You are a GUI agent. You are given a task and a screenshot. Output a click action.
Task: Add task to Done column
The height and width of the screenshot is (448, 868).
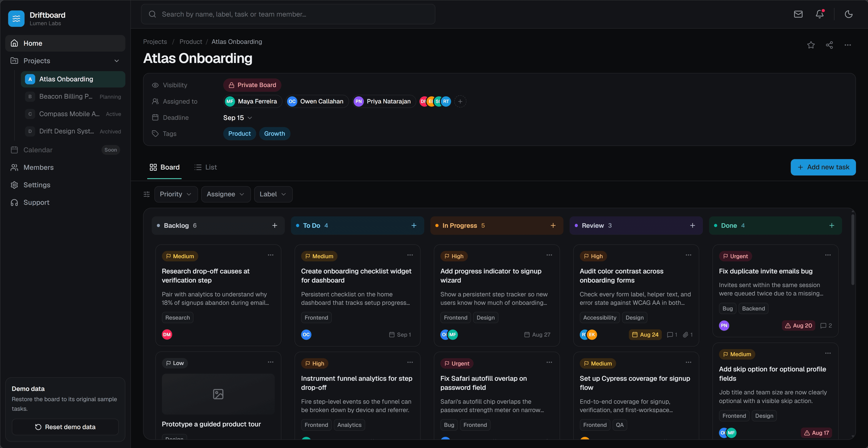[x=832, y=225]
